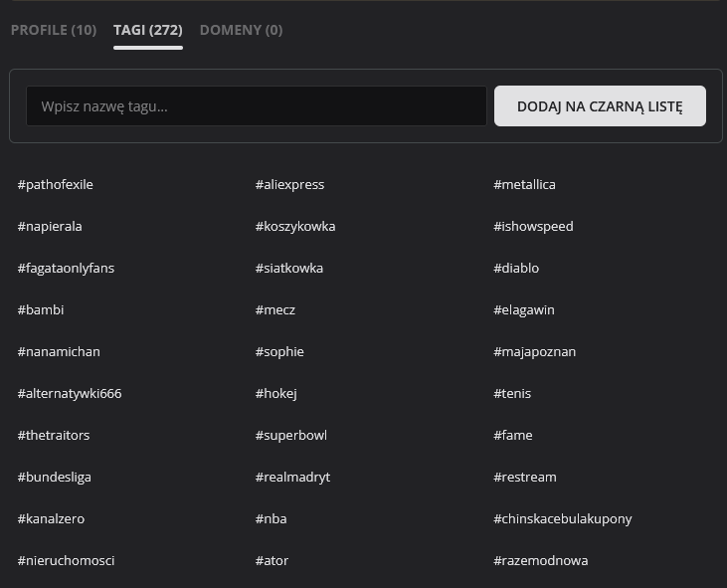Select the #elagawin tag

524,309
